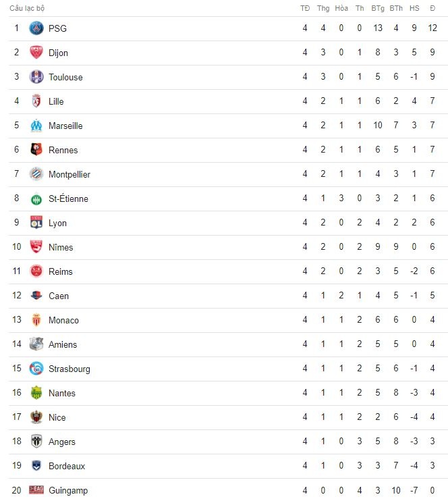
Task: Click the Rennes club crest
Action: point(36,150)
